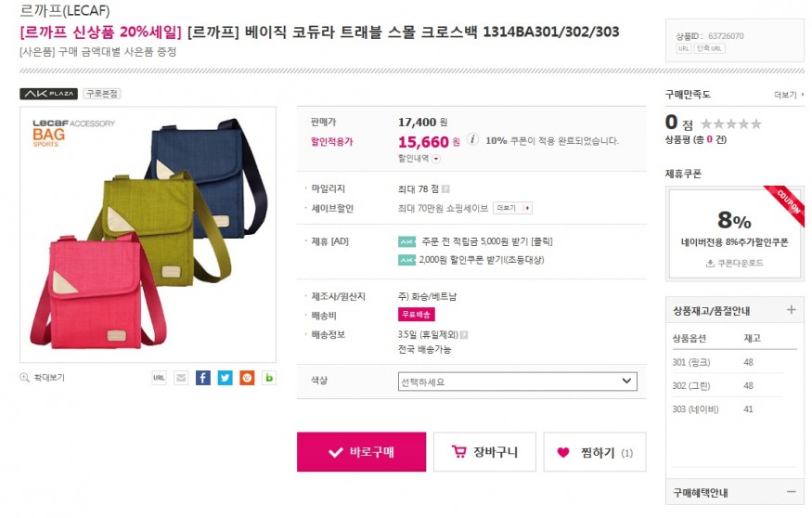The height and width of the screenshot is (518, 812).
Task: Collapse the 구매혜택안내 section
Action: 791,492
